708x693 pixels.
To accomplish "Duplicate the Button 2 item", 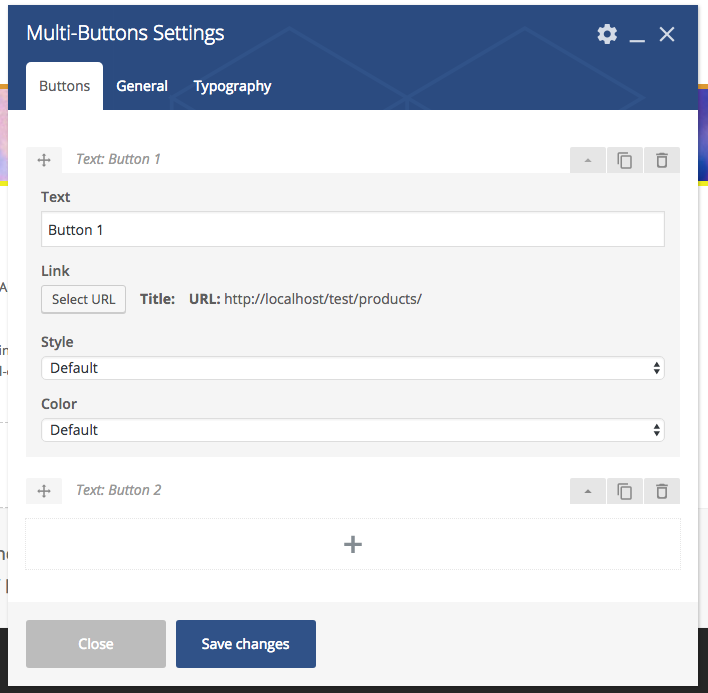I will pyautogui.click(x=625, y=491).
